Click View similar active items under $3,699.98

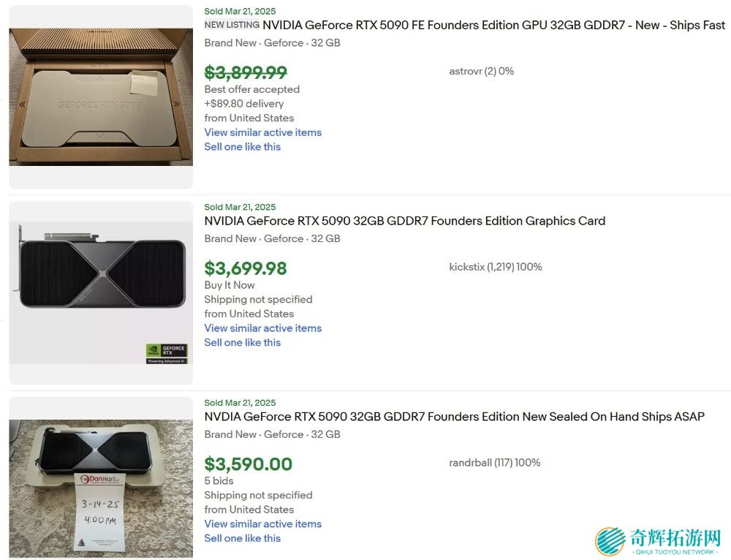coord(262,328)
